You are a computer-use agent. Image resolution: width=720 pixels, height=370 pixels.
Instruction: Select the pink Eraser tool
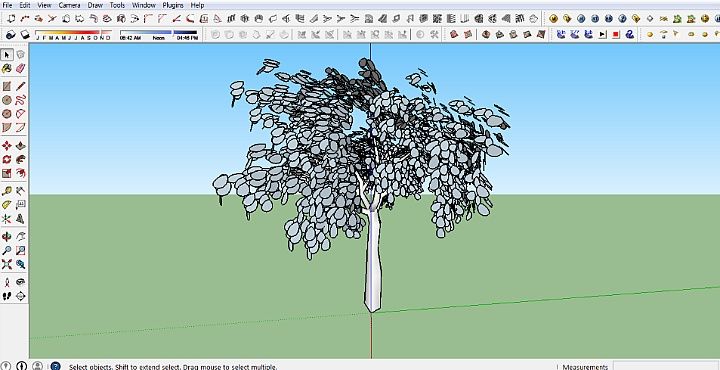click(x=20, y=68)
